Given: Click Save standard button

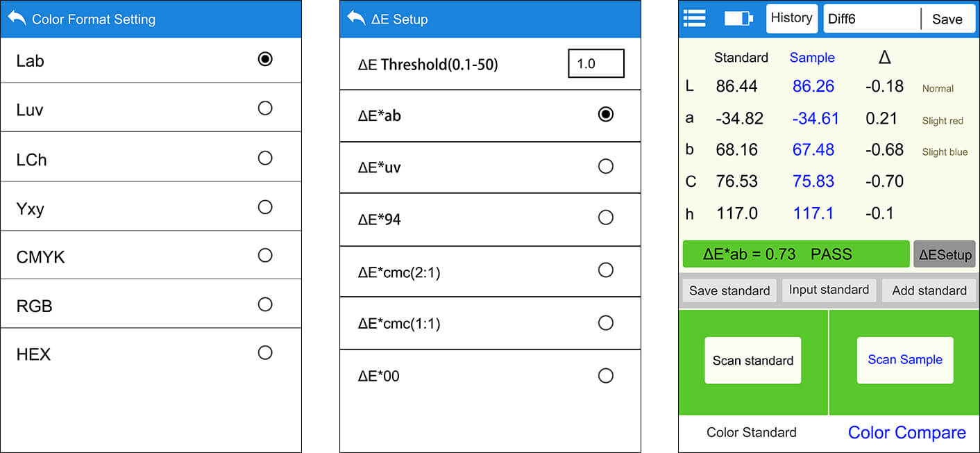Looking at the screenshot, I should (729, 290).
